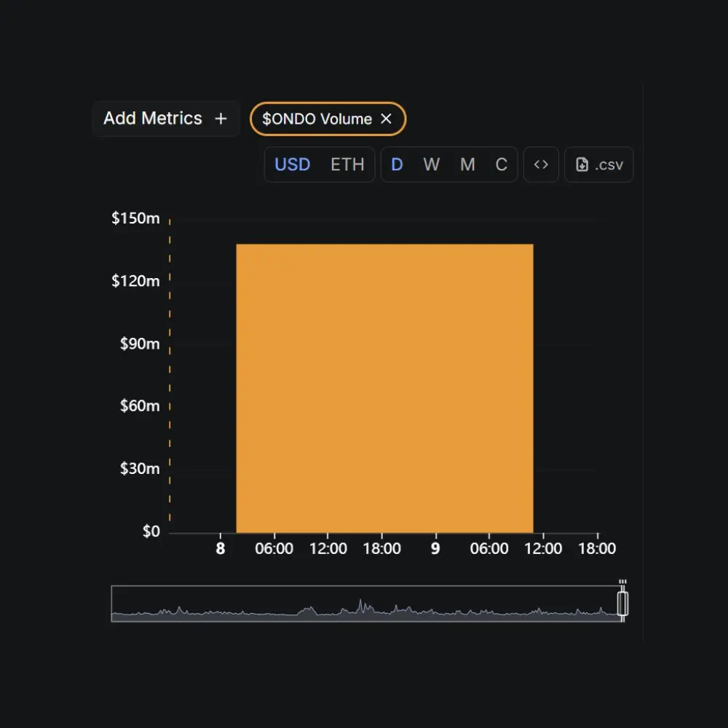Open the embed code icon

(541, 165)
